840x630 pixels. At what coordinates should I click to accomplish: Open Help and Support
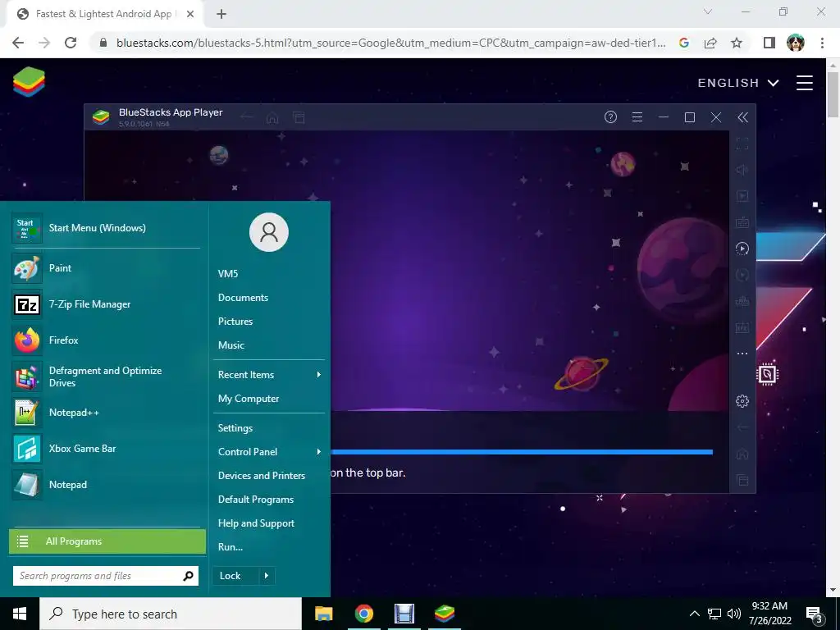pyautogui.click(x=256, y=523)
